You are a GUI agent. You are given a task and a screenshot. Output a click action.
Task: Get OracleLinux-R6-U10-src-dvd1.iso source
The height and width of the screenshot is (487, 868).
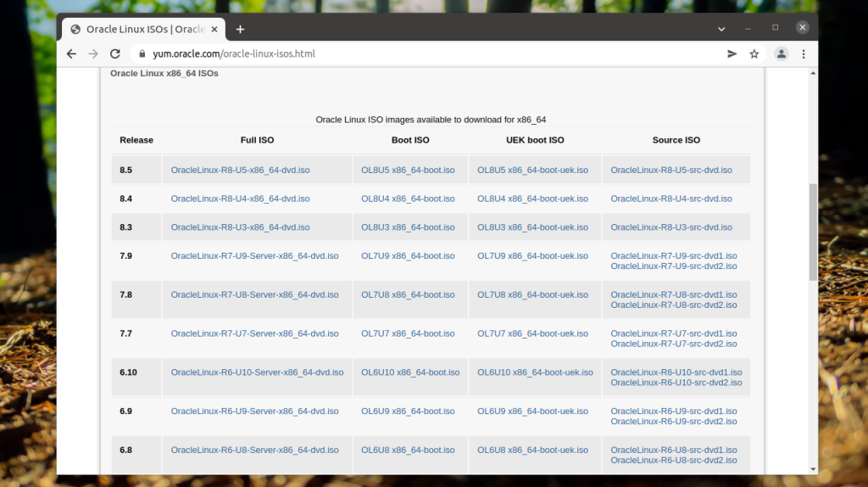[x=676, y=372]
